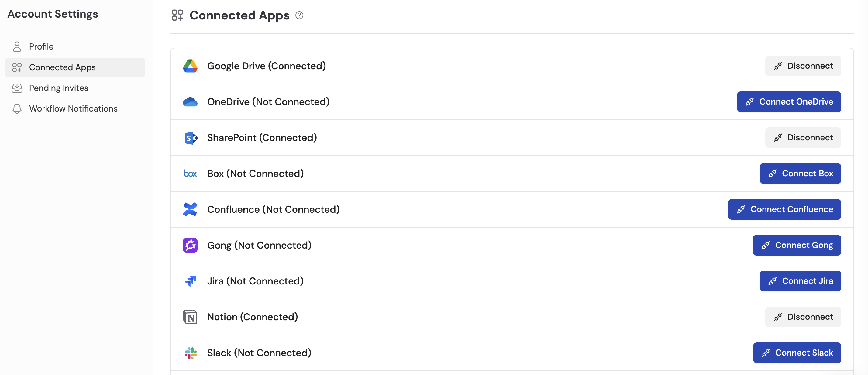This screenshot has width=868, height=375.
Task: Click the Google Drive icon
Action: (191, 66)
